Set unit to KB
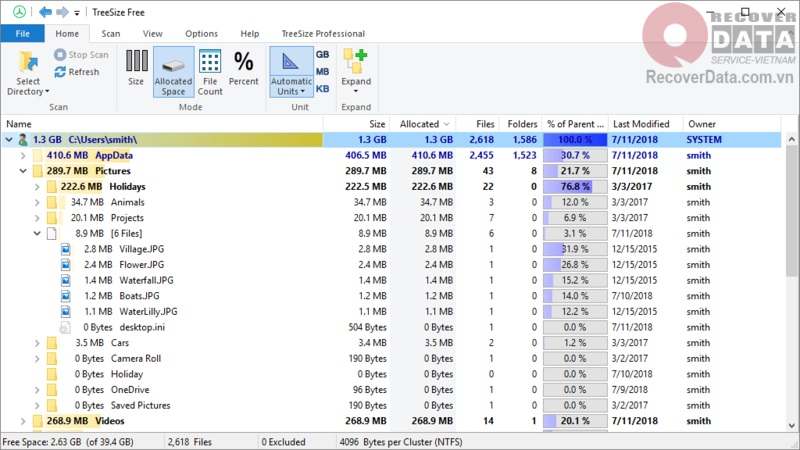The image size is (800, 450). (322, 89)
